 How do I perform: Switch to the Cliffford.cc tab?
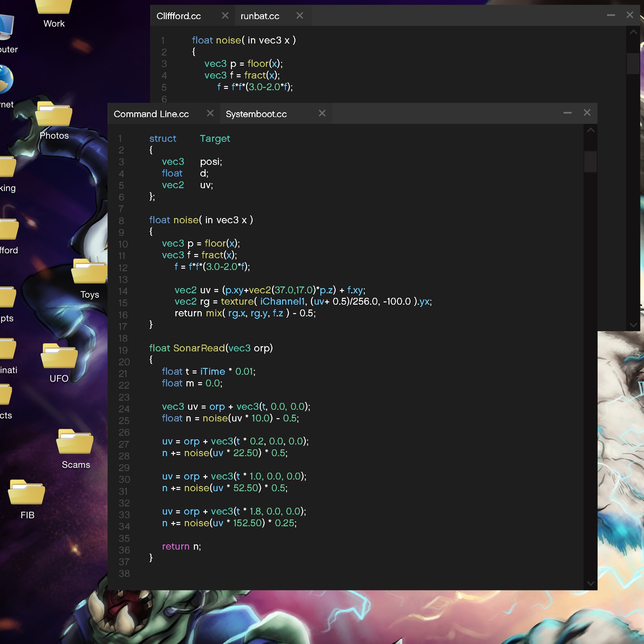[x=179, y=15]
